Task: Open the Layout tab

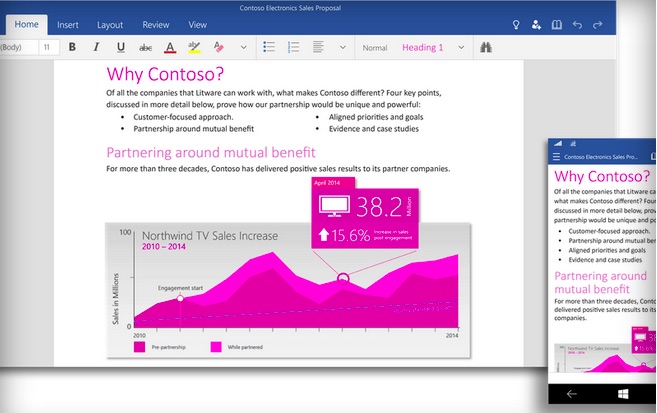Action: click(110, 24)
